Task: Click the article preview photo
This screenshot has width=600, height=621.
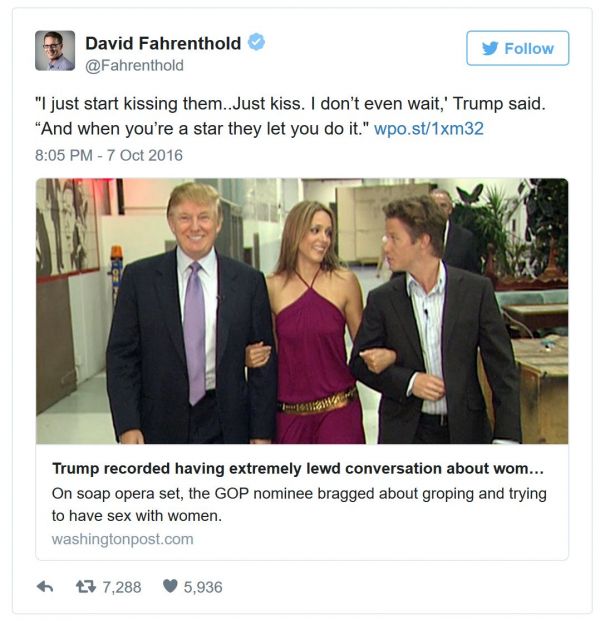Action: pos(302,311)
